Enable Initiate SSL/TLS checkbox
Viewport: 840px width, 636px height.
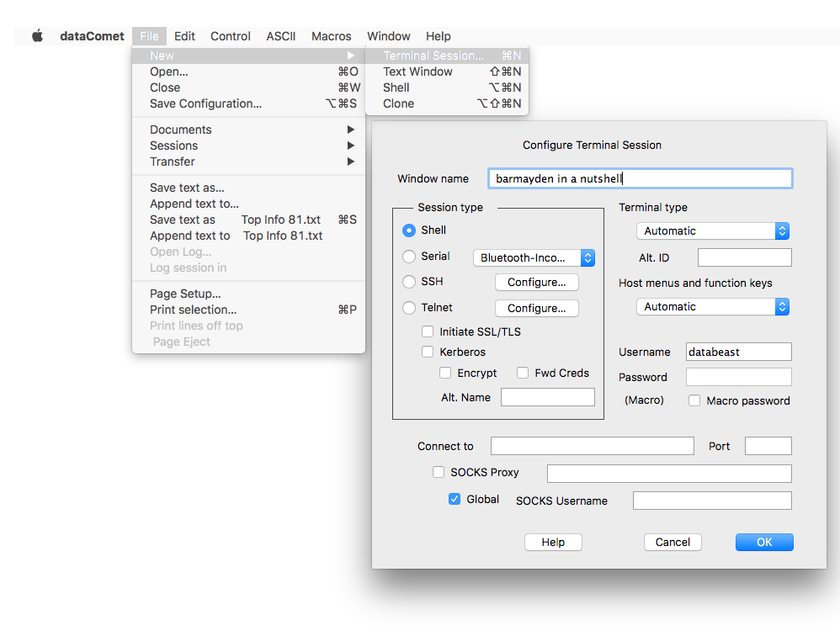[x=428, y=332]
